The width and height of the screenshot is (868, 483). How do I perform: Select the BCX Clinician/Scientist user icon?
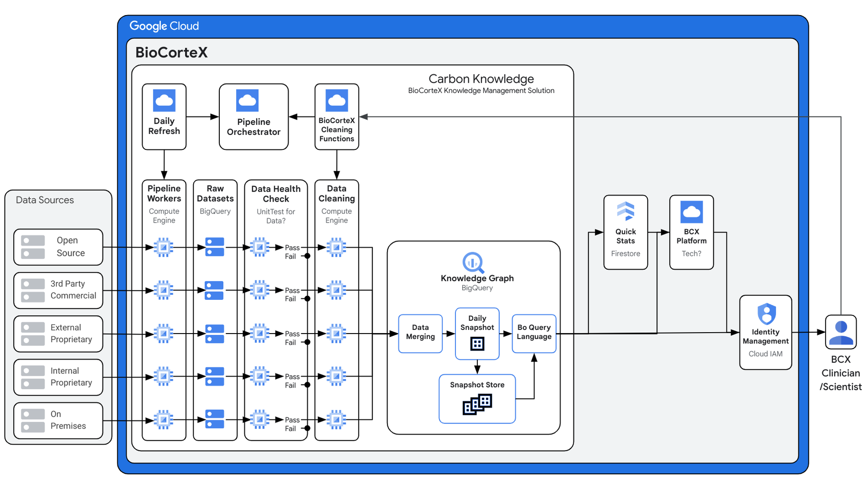pos(841,332)
